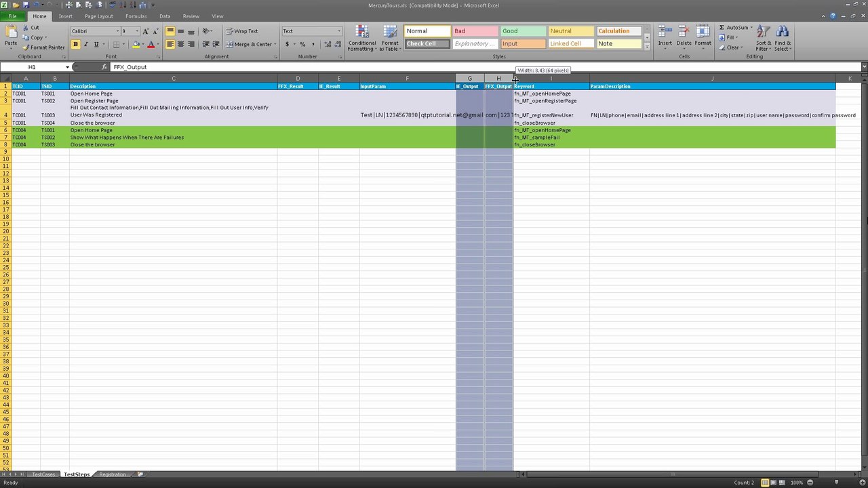
Task: Click the Orientation icon
Action: click(206, 31)
